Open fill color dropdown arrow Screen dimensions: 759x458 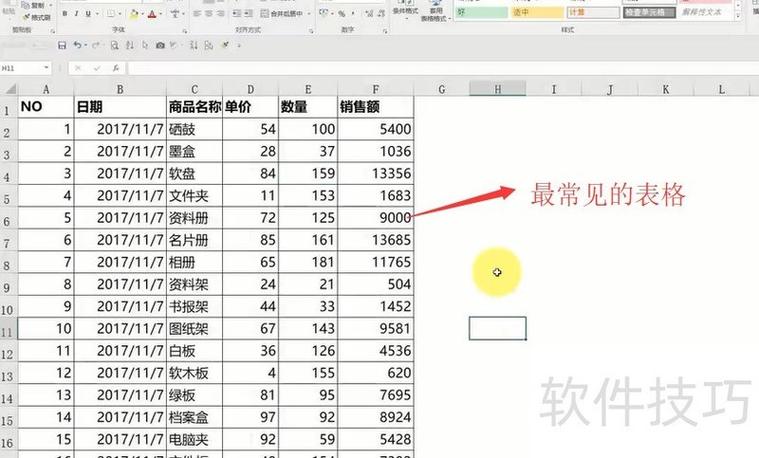142,15
